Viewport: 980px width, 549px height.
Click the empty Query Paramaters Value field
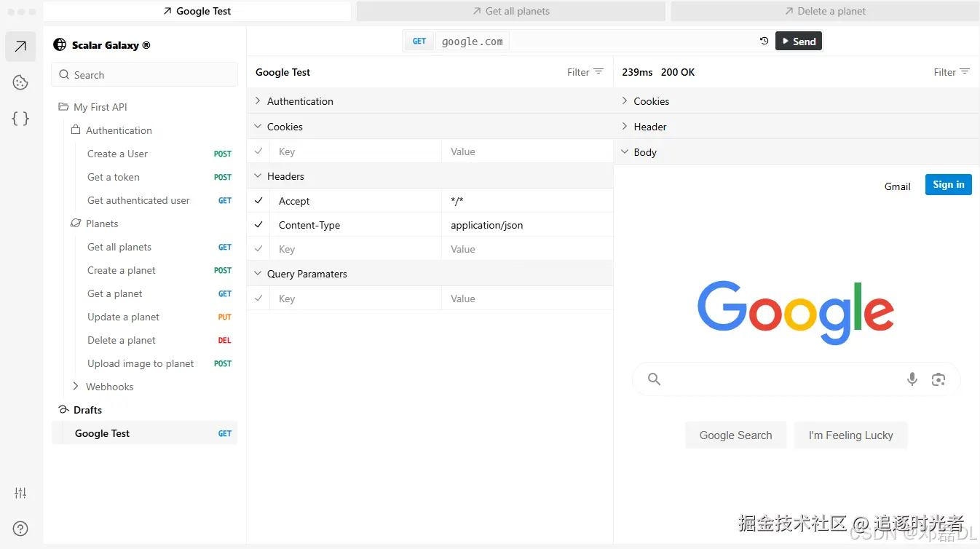point(527,299)
